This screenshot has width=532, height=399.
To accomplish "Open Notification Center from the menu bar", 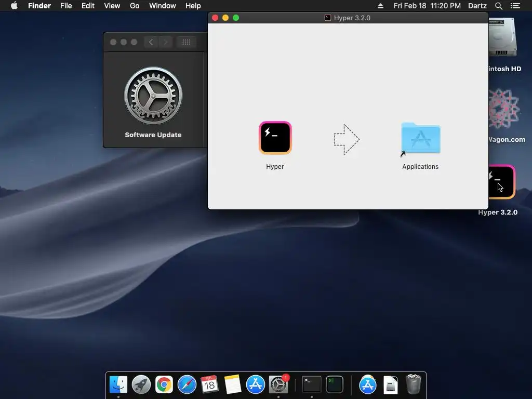I will click(x=515, y=6).
